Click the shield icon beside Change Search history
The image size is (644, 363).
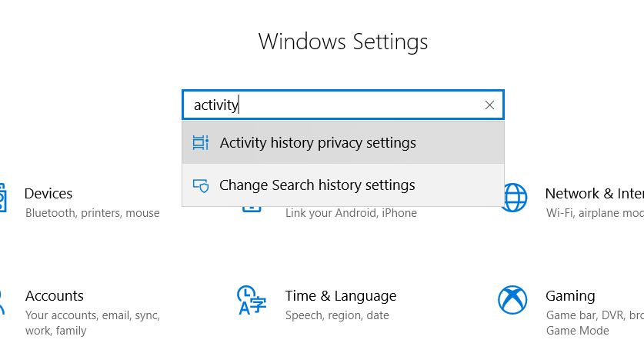(x=200, y=185)
